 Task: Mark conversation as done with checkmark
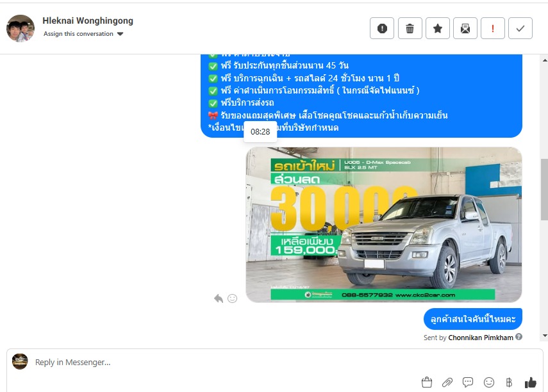tap(520, 28)
